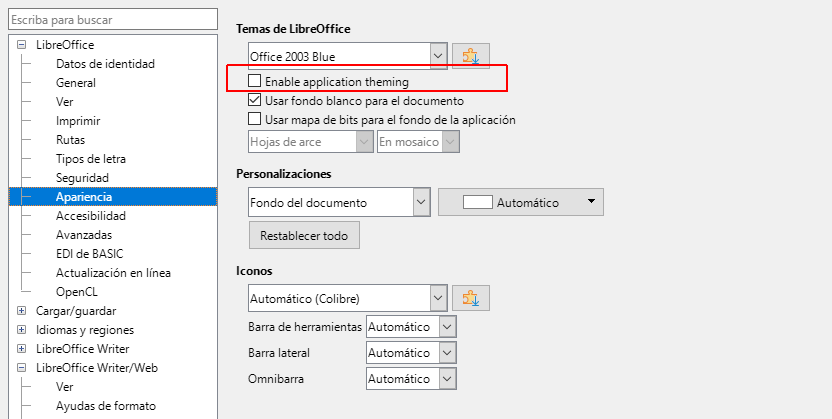The height and width of the screenshot is (419, 832).
Task: Open the Seguridad options page
Action: point(83,178)
